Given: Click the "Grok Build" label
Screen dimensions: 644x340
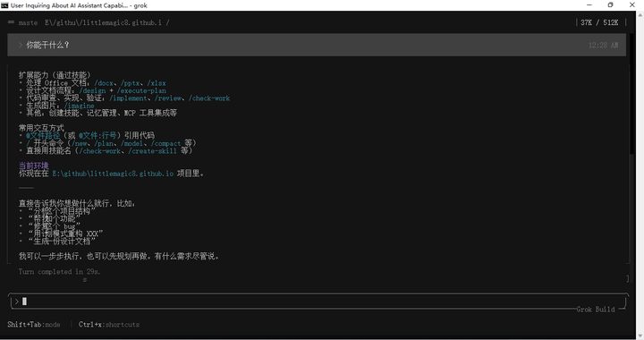Looking at the screenshot, I should coord(596,310).
